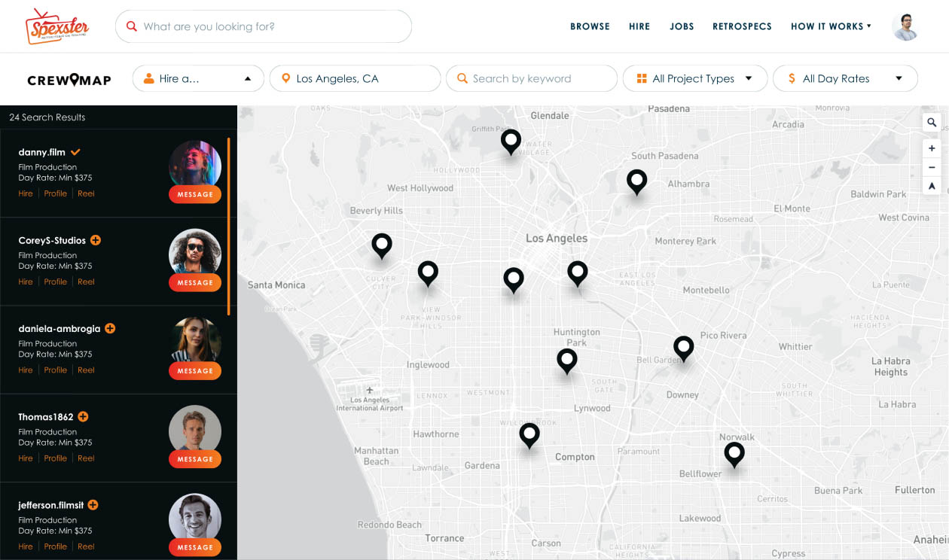
Task: Expand the Hire a... dropdown
Action: click(198, 78)
